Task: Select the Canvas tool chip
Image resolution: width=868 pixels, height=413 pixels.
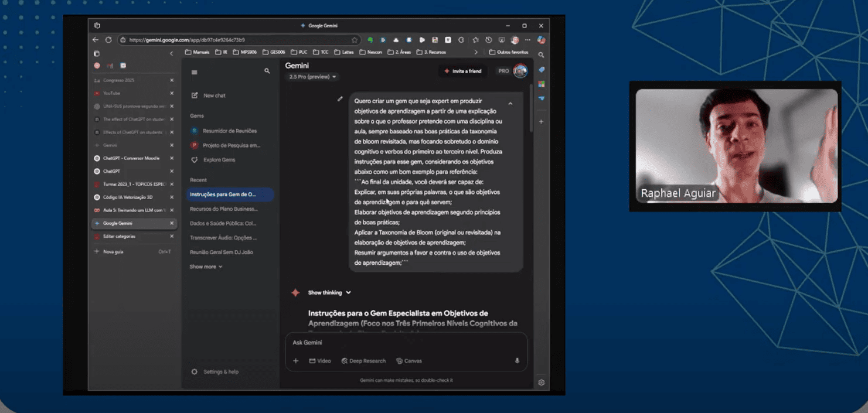Action: coord(409,361)
